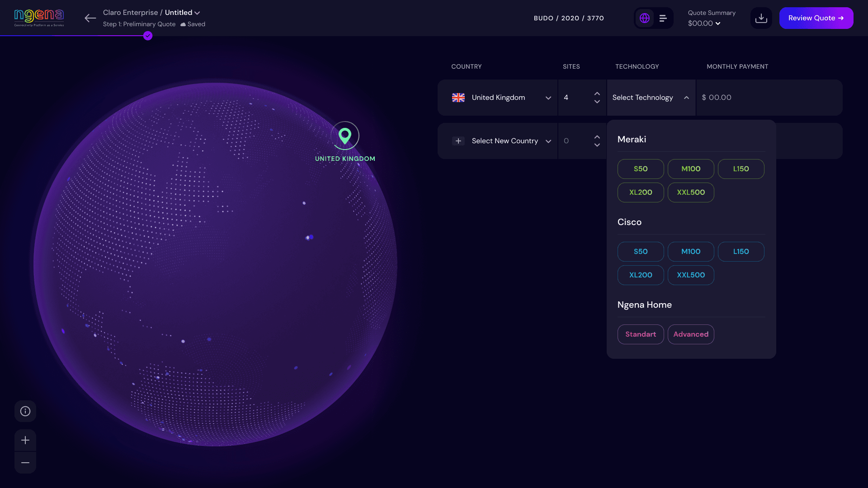Viewport: 868px width, 488px height.
Task: Choose Ngena Home Advanced option
Action: pos(691,334)
